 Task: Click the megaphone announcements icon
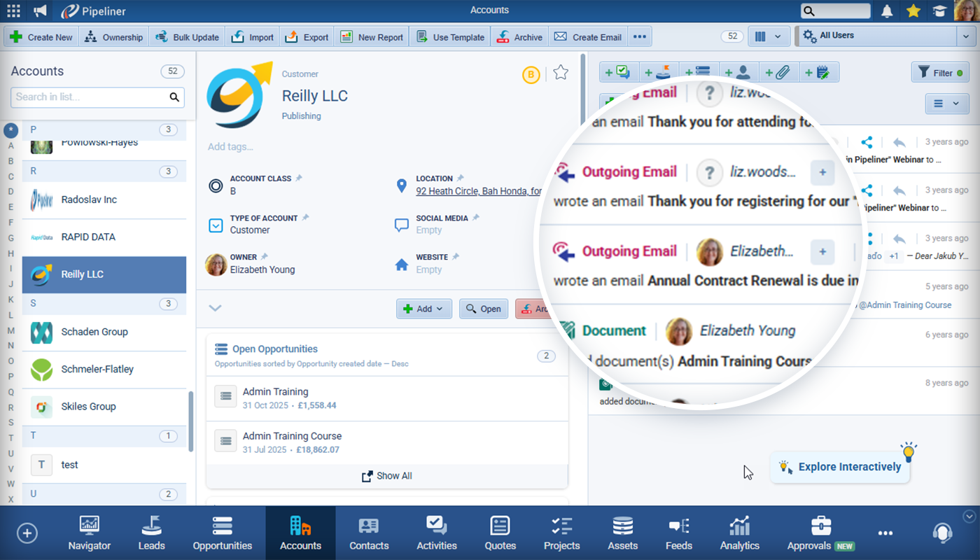point(40,10)
